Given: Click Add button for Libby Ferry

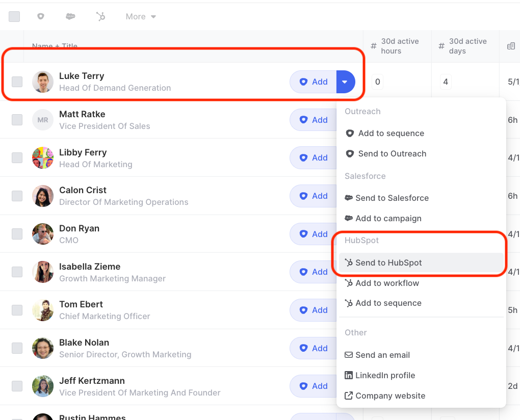Looking at the screenshot, I should [x=313, y=158].
